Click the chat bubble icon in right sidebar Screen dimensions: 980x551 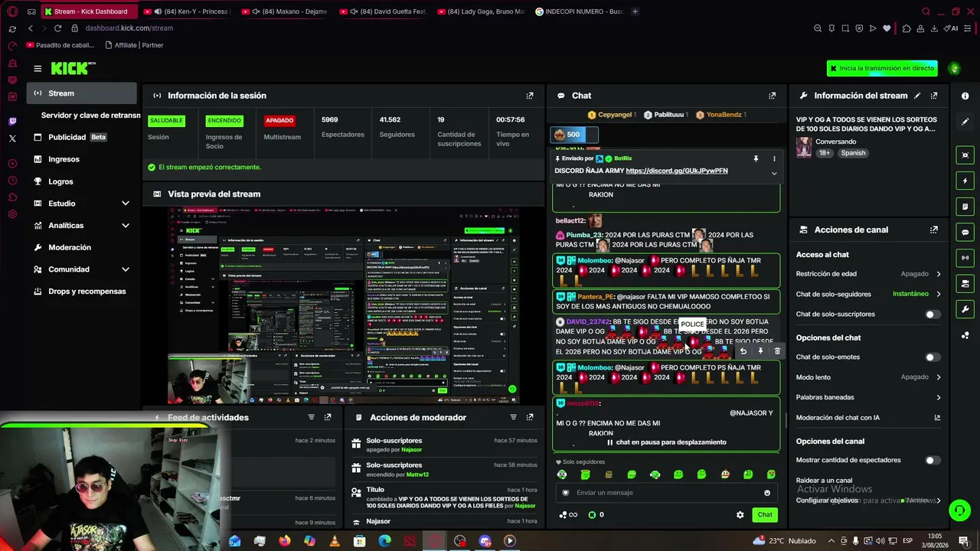(x=965, y=233)
